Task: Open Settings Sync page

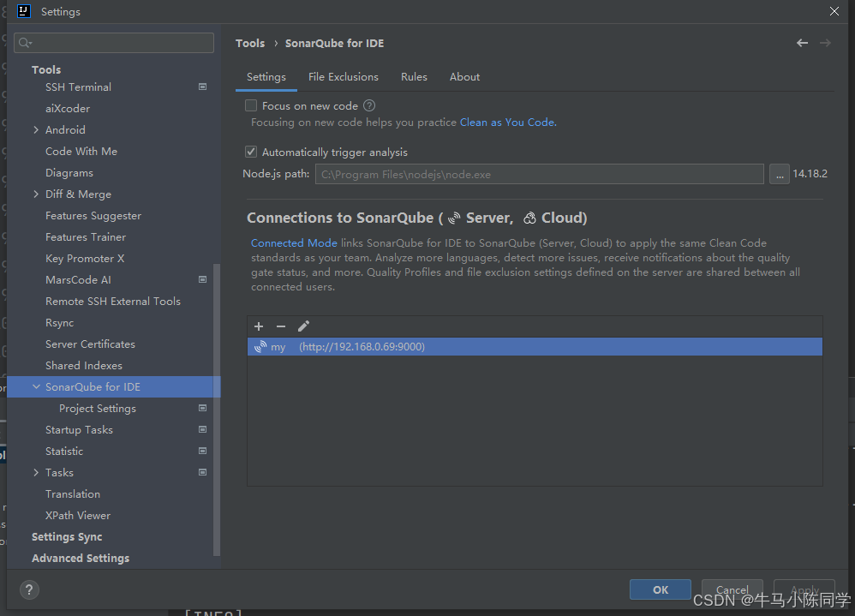Action: 67,537
